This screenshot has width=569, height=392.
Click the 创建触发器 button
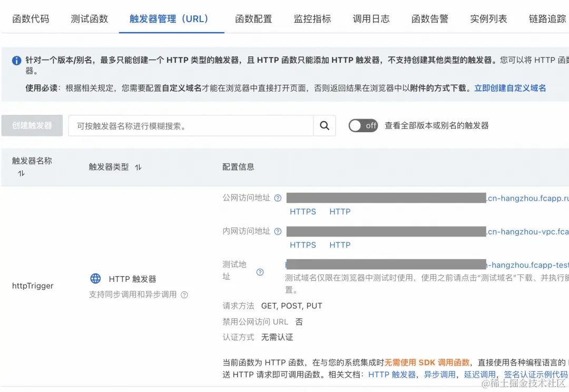tap(32, 125)
